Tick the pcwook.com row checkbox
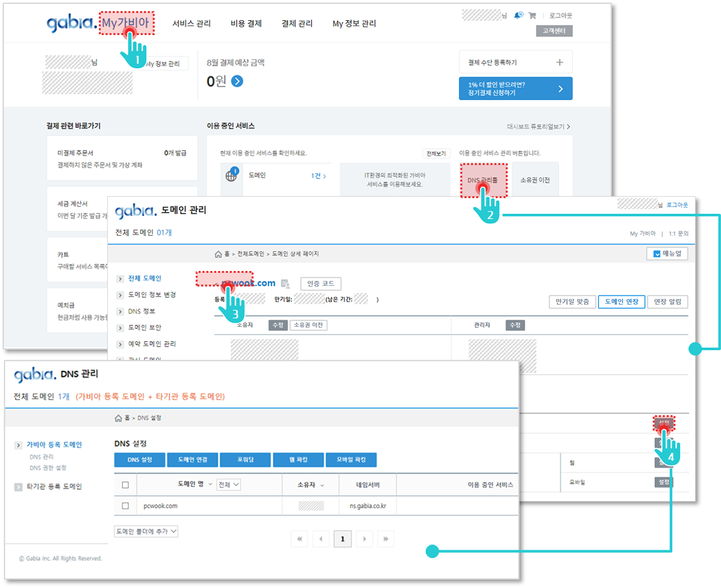 tap(125, 505)
